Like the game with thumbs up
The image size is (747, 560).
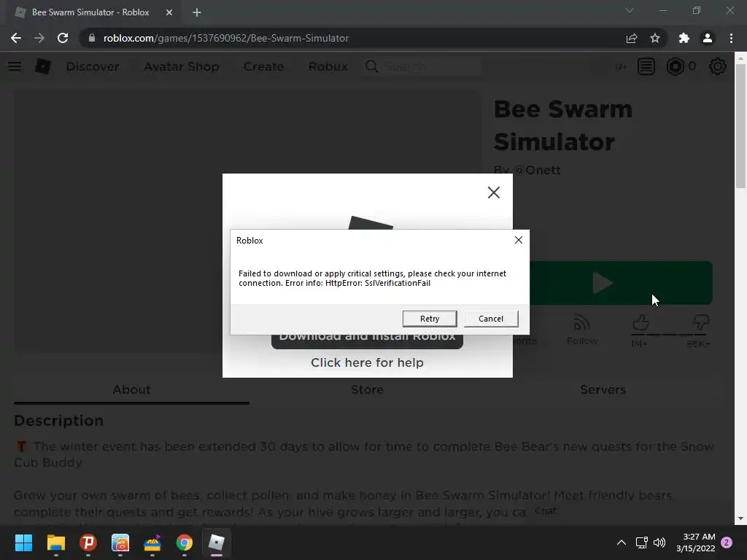click(640, 323)
